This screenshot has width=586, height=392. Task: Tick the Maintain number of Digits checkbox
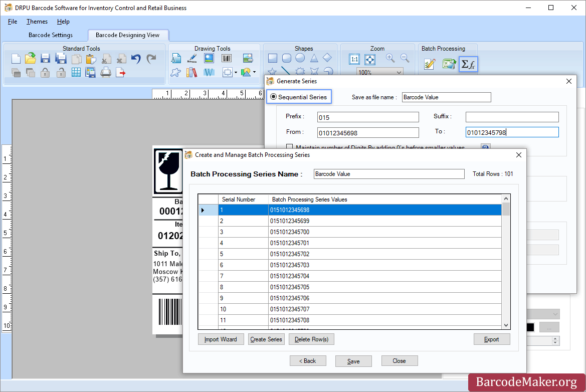click(x=289, y=147)
